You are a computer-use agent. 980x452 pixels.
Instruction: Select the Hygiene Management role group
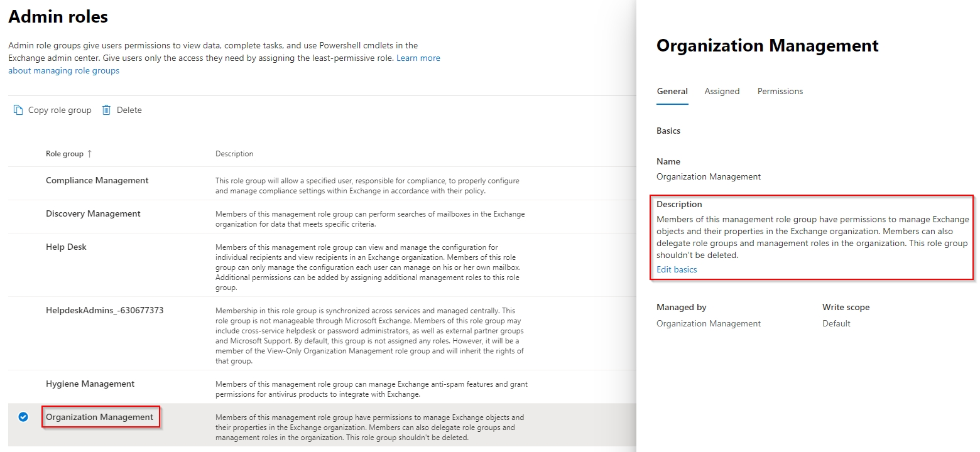[90, 384]
